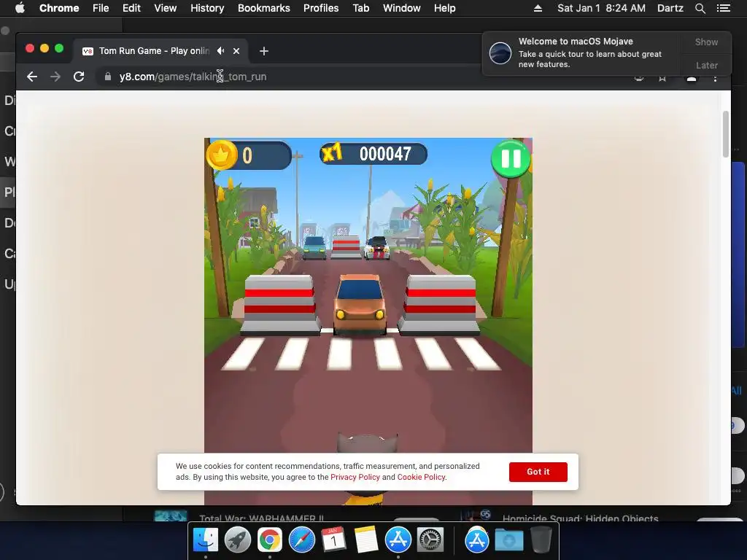Open Chrome three-dot menu
The image size is (747, 560).
[715, 77]
